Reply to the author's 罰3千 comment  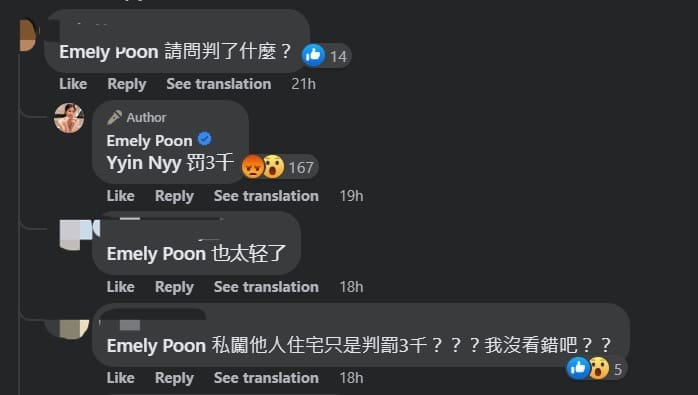(174, 196)
